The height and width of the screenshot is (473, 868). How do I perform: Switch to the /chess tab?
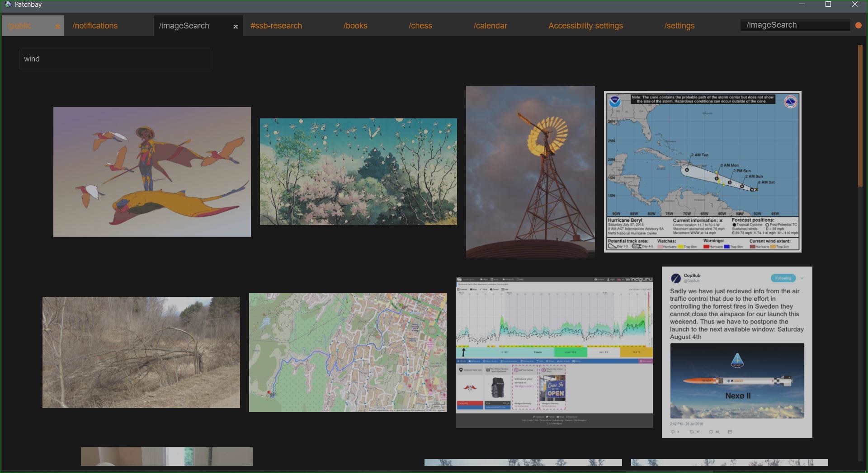[420, 26]
